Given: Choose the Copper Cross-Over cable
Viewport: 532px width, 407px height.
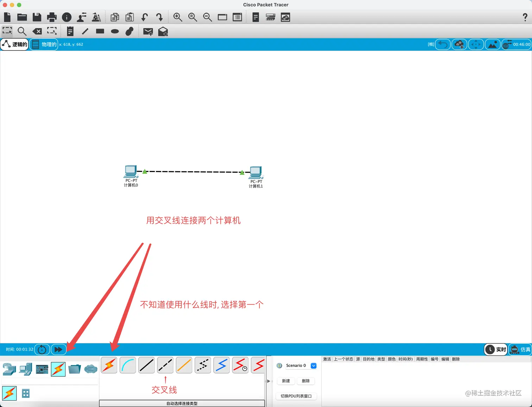Looking at the screenshot, I should pos(165,365).
